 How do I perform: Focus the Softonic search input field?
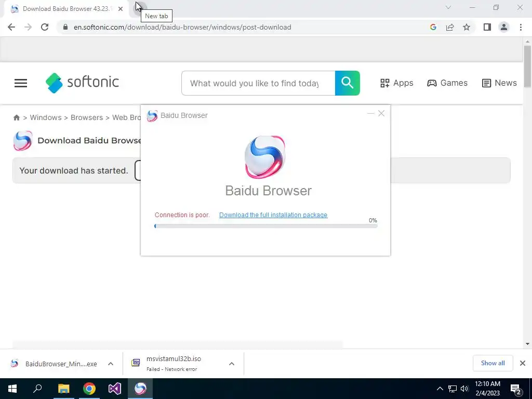click(x=258, y=83)
